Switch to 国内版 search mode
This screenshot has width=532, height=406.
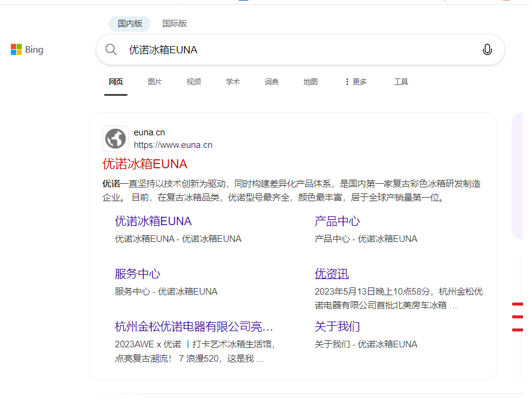point(130,24)
